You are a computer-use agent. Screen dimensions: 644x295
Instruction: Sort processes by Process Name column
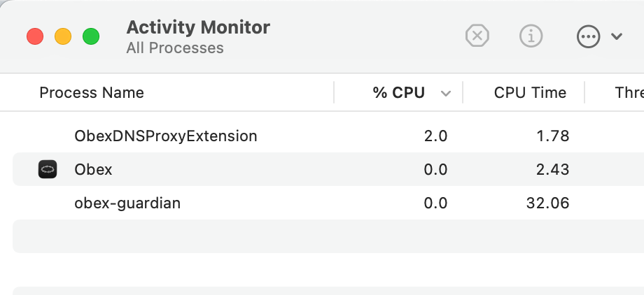click(x=92, y=92)
